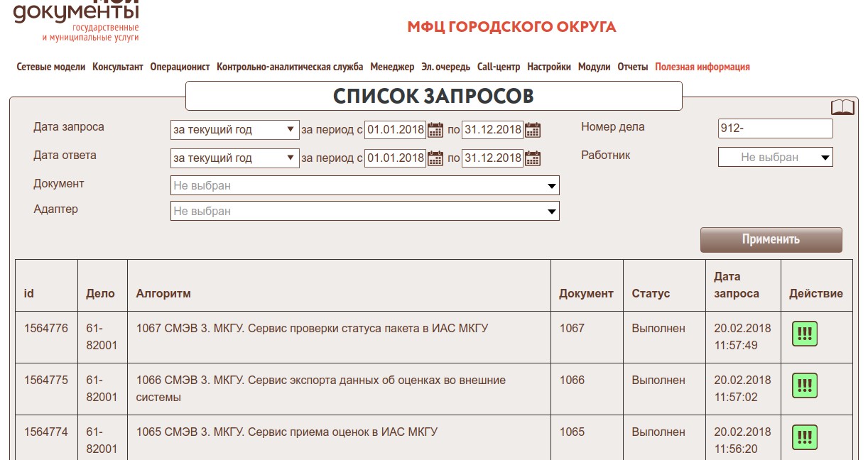Open calendar for request date start
Viewport: 868px width, 460px height.
pyautogui.click(x=435, y=130)
